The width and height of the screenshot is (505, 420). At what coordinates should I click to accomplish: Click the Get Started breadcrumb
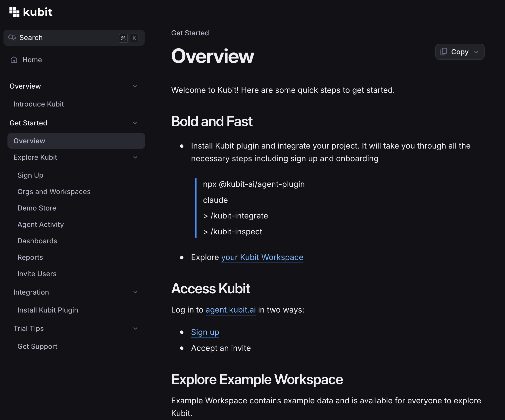190,33
